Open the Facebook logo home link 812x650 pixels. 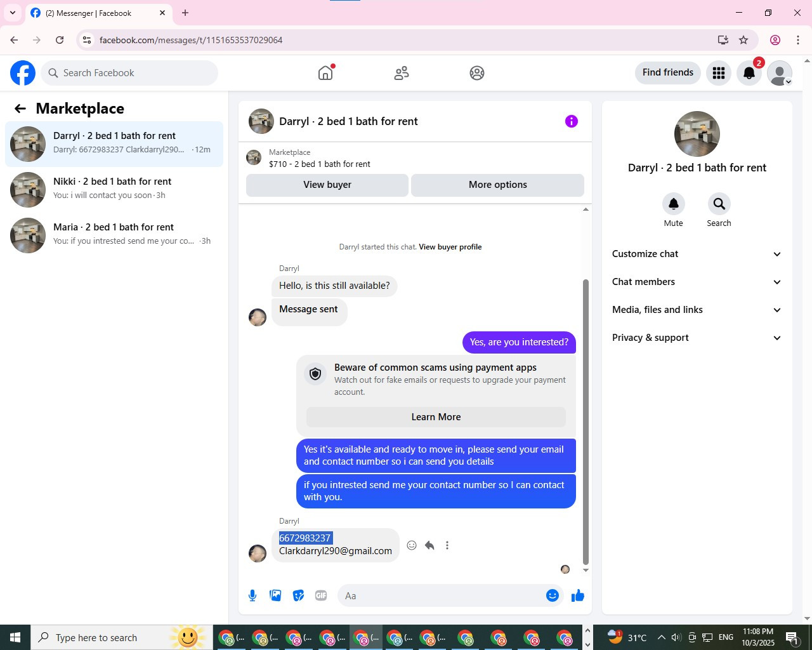[23, 73]
